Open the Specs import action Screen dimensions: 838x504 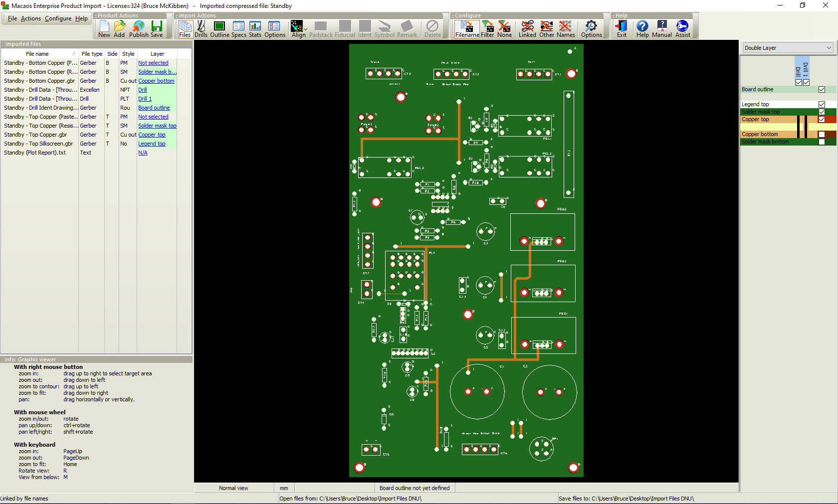238,27
